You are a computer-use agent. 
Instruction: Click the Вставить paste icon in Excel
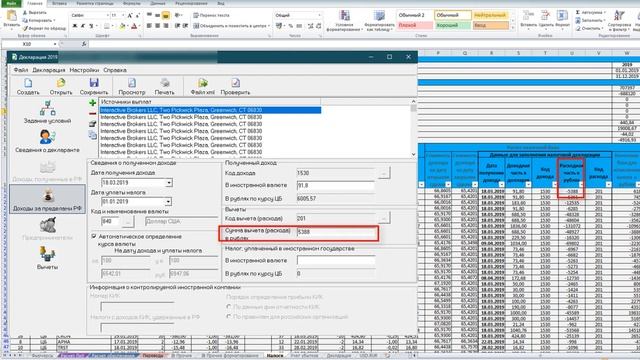[x=11, y=17]
